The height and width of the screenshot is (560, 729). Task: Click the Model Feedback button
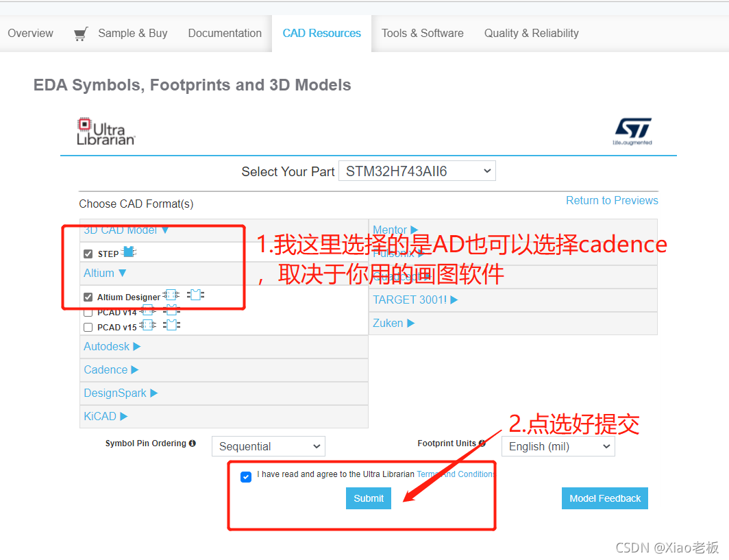pos(605,498)
